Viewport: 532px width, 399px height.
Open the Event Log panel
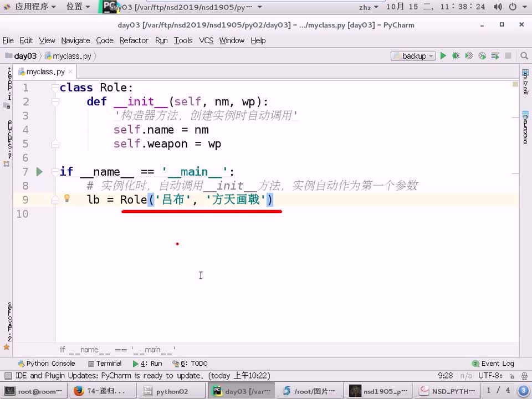point(493,364)
